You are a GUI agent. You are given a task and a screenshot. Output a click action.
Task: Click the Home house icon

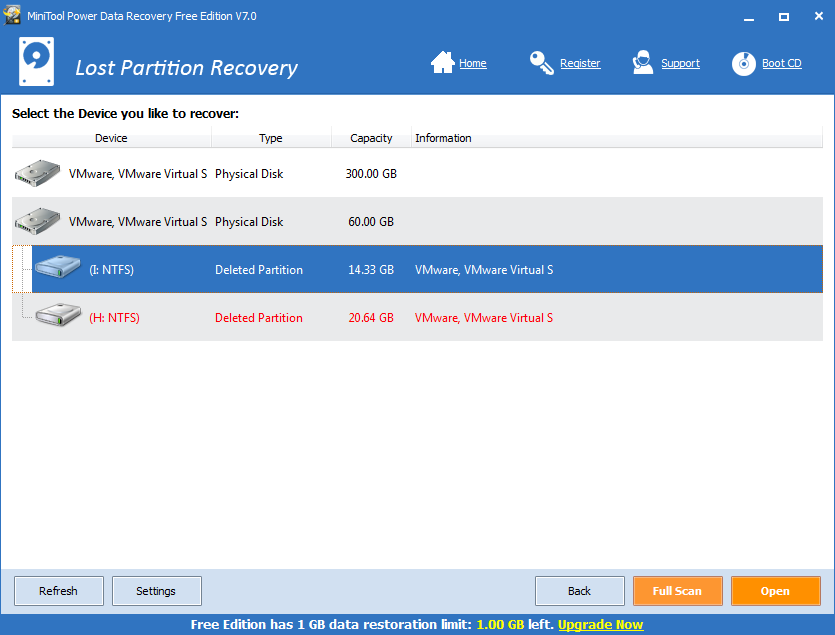443,63
